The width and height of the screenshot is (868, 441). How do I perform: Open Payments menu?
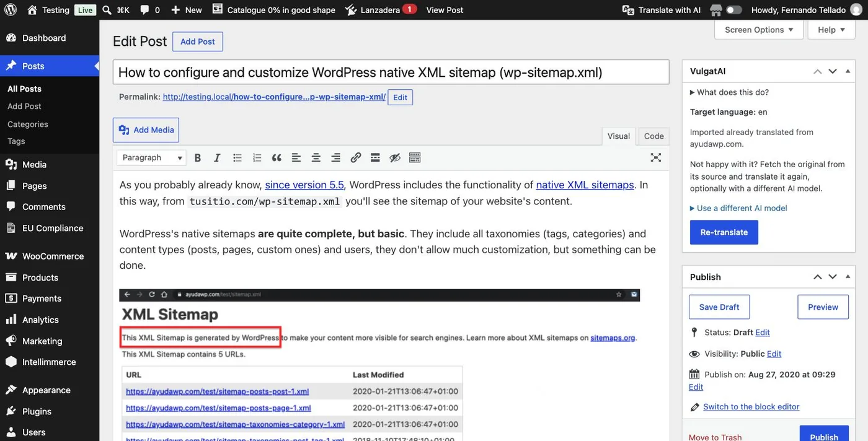point(50,299)
